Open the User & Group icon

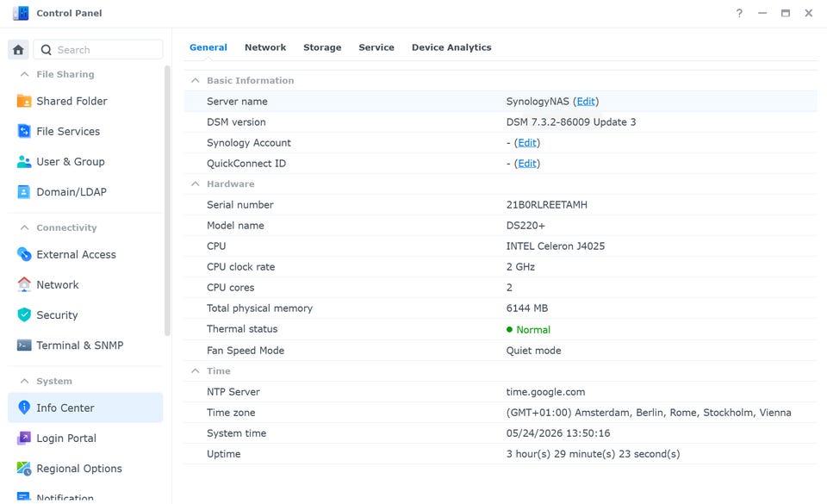[x=24, y=161]
